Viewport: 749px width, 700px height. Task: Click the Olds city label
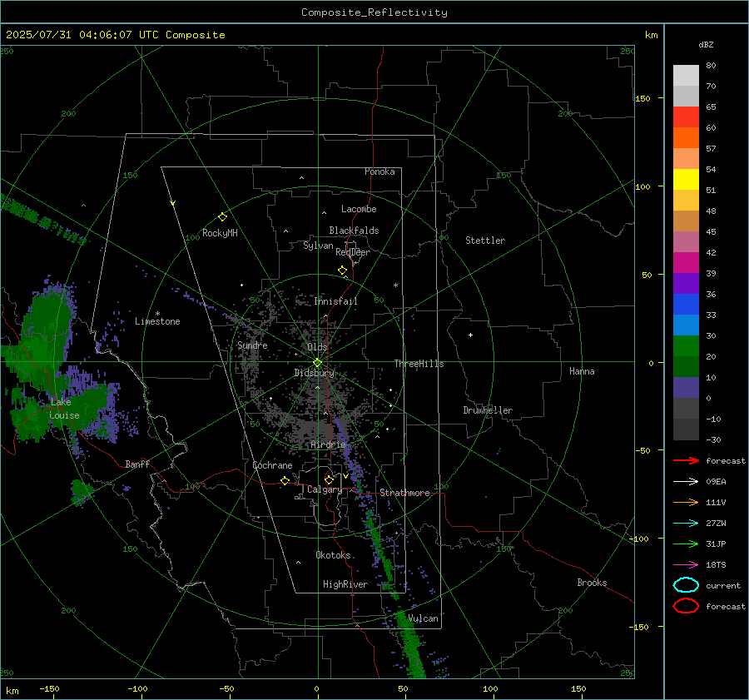point(317,347)
